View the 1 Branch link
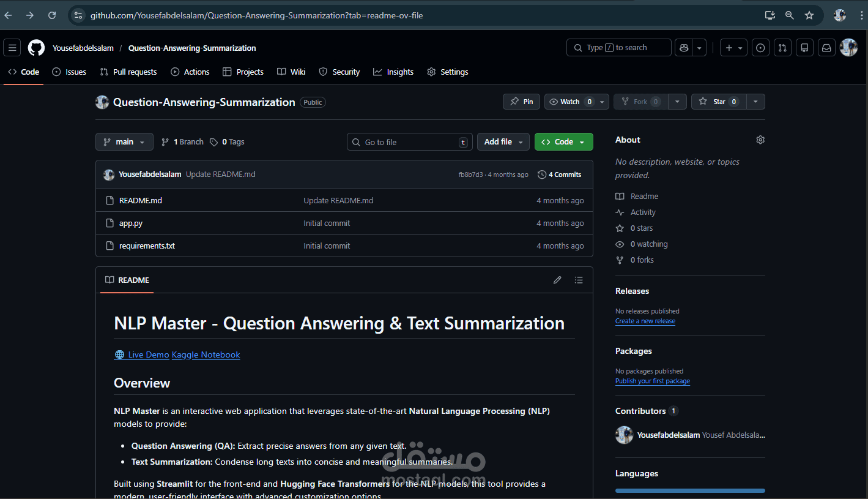 click(x=182, y=141)
